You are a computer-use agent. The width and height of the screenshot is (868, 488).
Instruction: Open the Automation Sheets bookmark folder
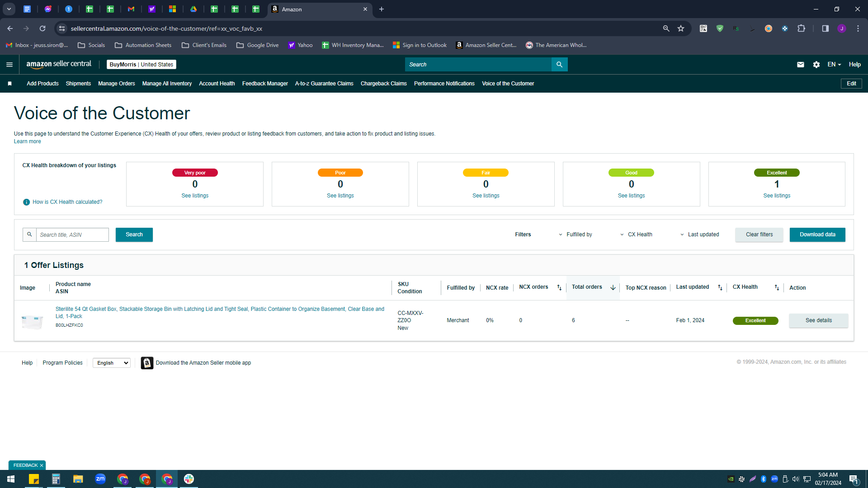(x=143, y=45)
